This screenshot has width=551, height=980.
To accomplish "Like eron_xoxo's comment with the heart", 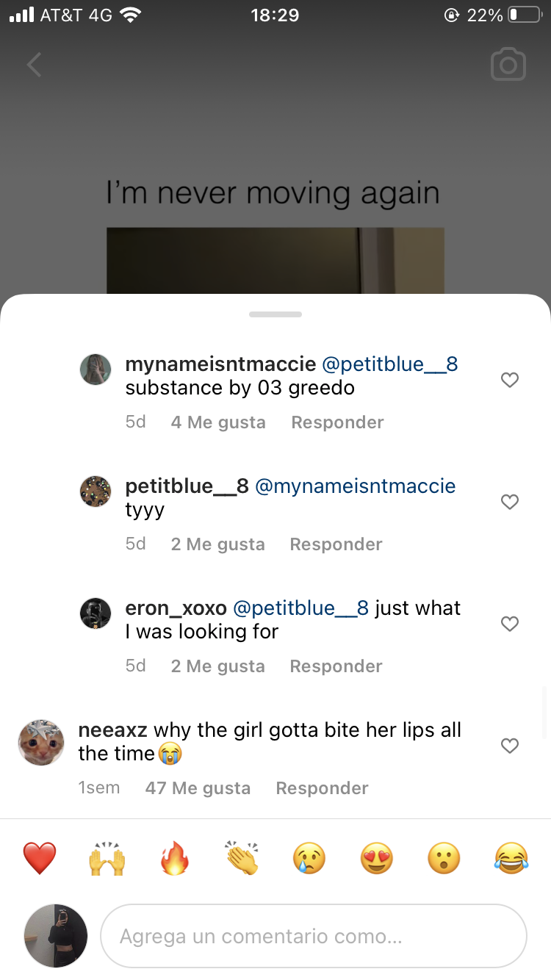I will click(509, 624).
